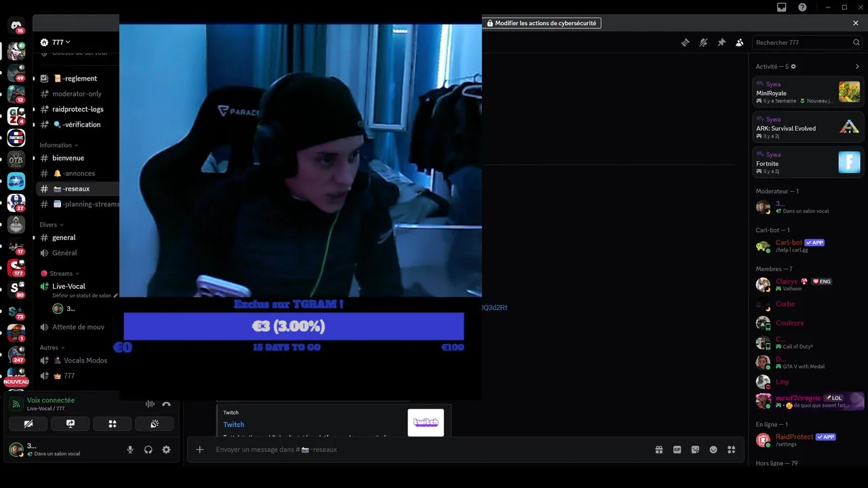Open the Twitch link title
868x488 pixels.
click(234, 424)
